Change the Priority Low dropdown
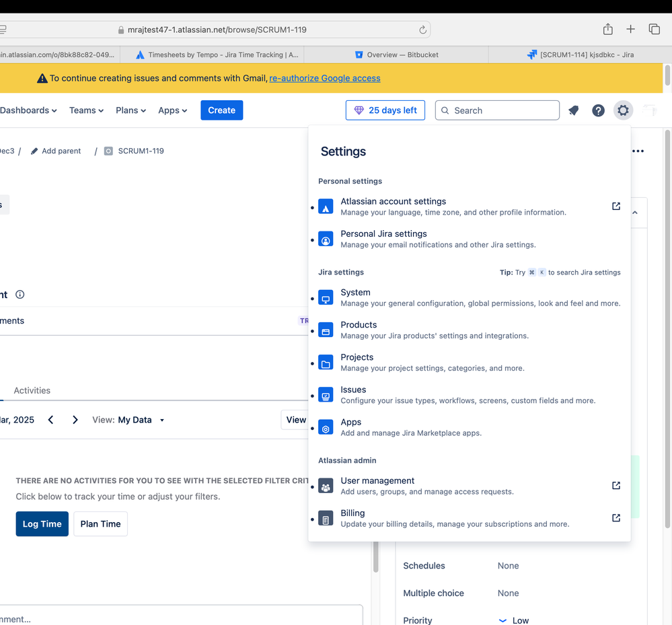This screenshot has width=672, height=625. coord(513,620)
